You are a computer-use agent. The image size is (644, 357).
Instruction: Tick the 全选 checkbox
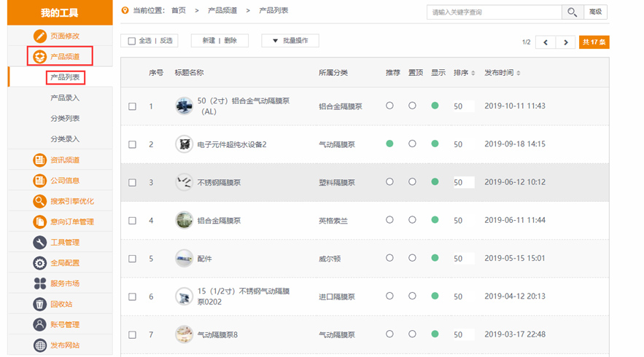pos(132,41)
